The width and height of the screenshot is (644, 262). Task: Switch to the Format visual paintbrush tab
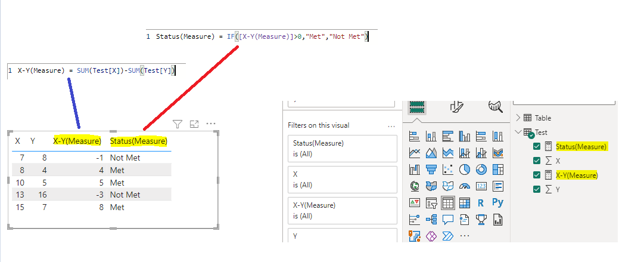[x=457, y=106]
